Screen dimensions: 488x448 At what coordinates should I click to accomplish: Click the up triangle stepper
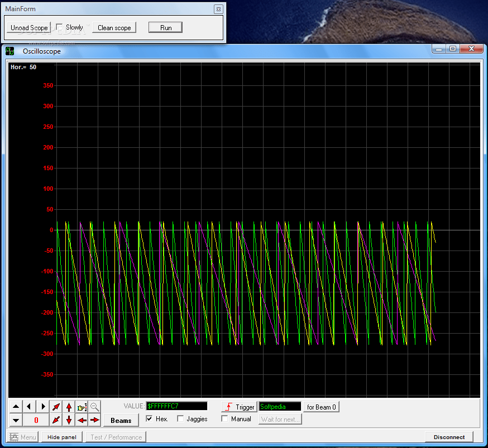click(x=16, y=407)
